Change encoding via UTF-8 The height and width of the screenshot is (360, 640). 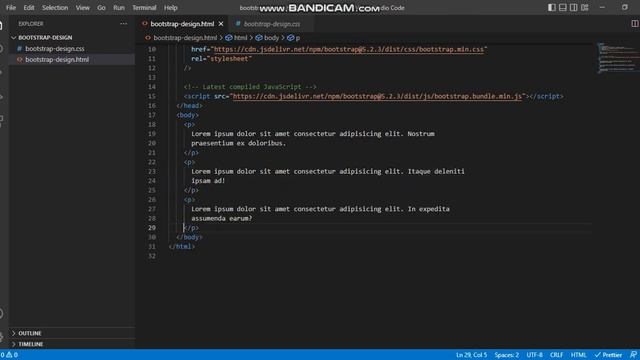[534, 355]
